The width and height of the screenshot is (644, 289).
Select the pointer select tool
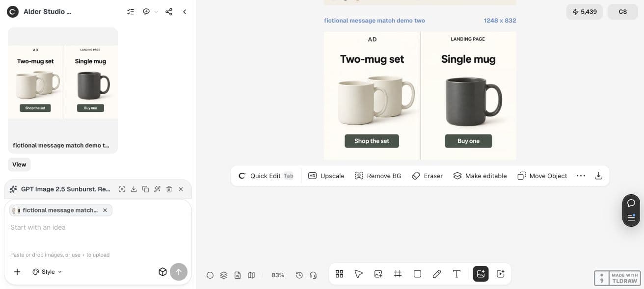[x=359, y=274]
